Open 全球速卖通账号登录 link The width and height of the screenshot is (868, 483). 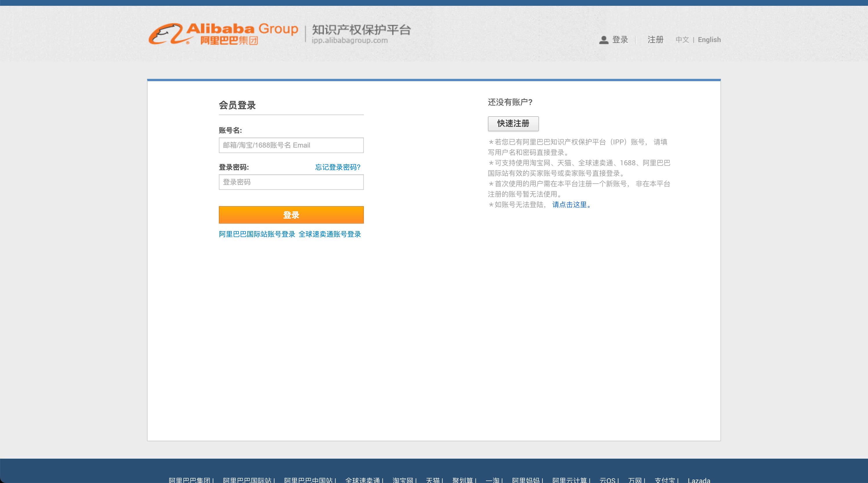[x=330, y=234]
